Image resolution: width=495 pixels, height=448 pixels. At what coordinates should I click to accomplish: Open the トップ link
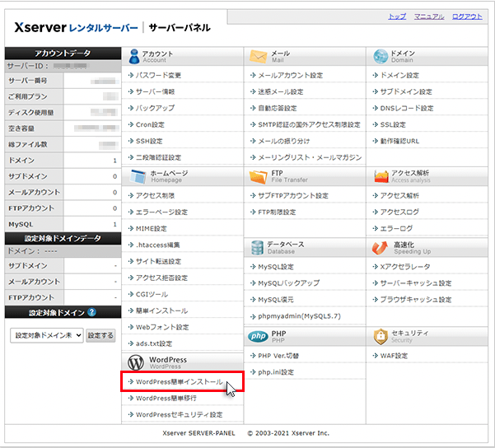(x=397, y=16)
